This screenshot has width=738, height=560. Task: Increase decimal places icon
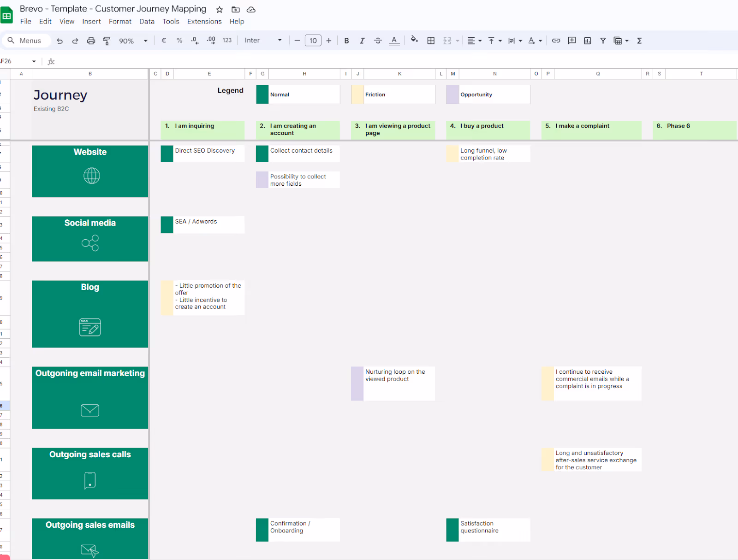pyautogui.click(x=211, y=40)
